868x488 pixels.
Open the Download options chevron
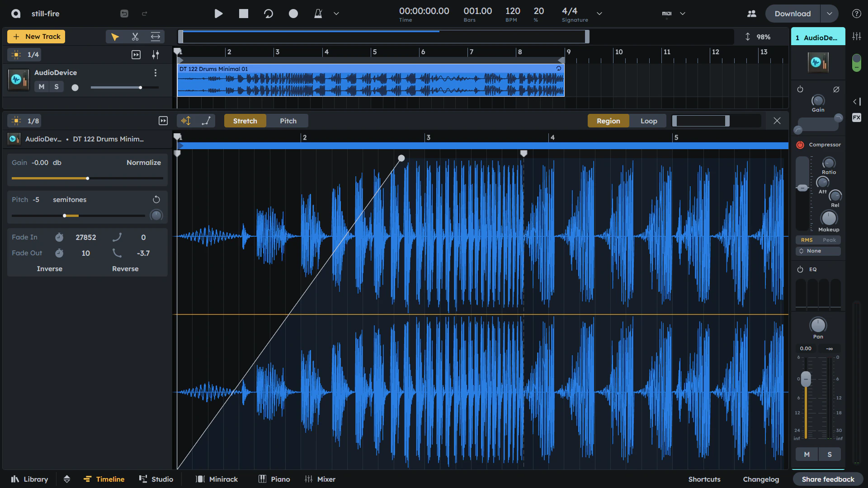tap(830, 14)
